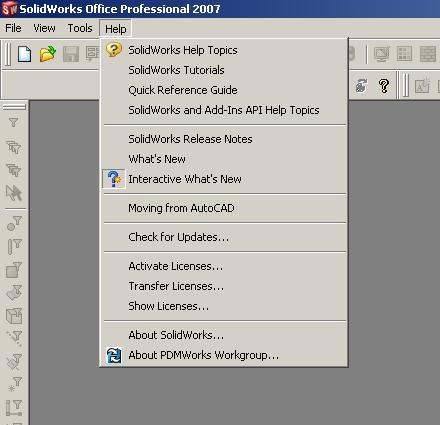Click the Standard toolbar grip handle beside New
440x425 pixels.
point(8,54)
